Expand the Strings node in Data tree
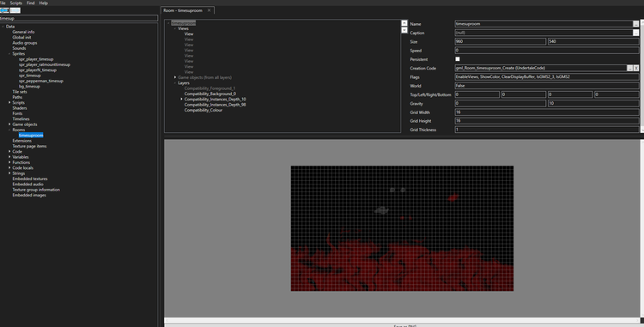Viewport: 644px width, 327px height. pyautogui.click(x=9, y=173)
